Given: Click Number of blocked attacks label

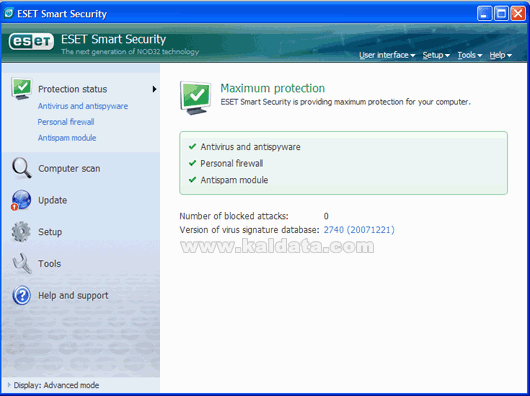Looking at the screenshot, I should tap(234, 216).
